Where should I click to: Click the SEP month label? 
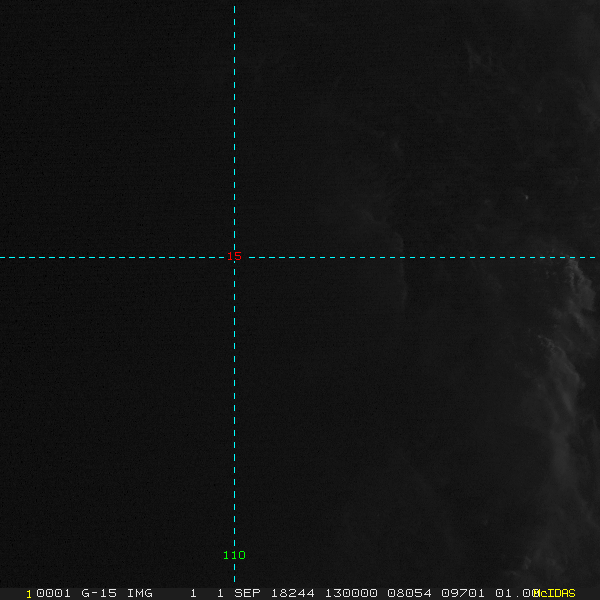pos(247,593)
